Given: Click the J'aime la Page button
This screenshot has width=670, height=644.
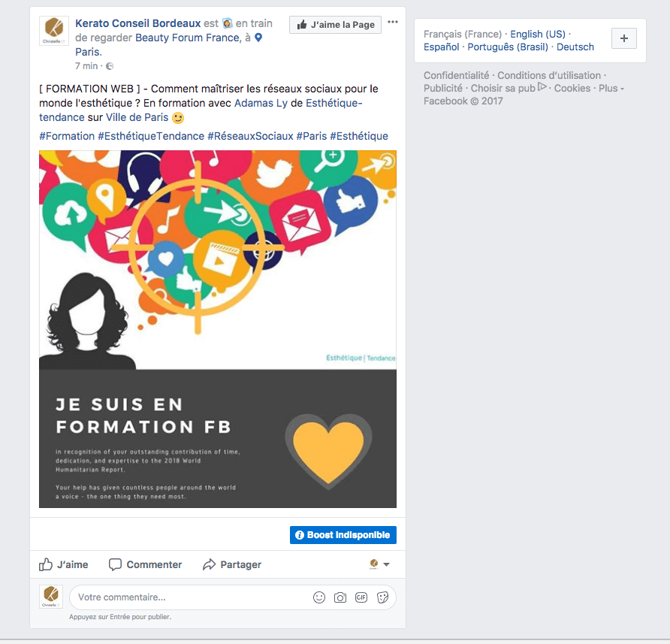Looking at the screenshot, I should (336, 25).
